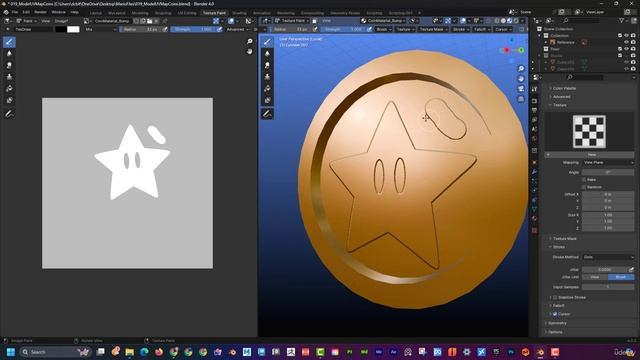
Task: Enable Stabilize Stroke checkbox
Action: click(555, 298)
